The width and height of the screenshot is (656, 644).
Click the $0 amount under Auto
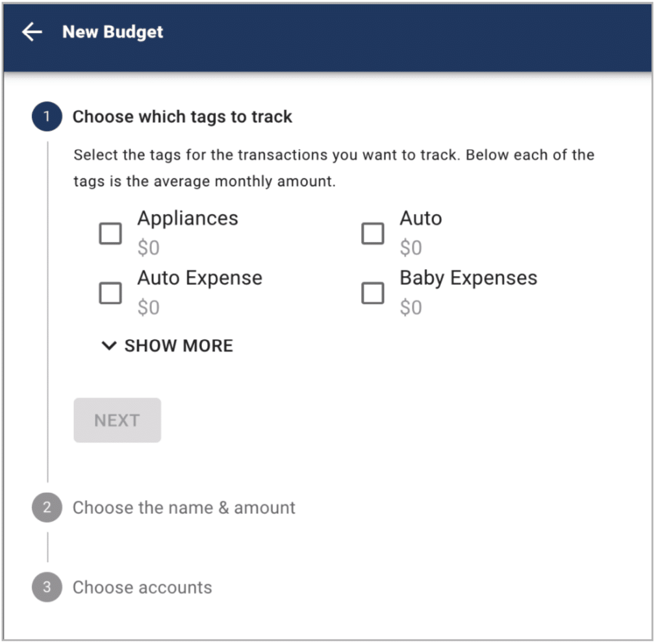pos(412,248)
